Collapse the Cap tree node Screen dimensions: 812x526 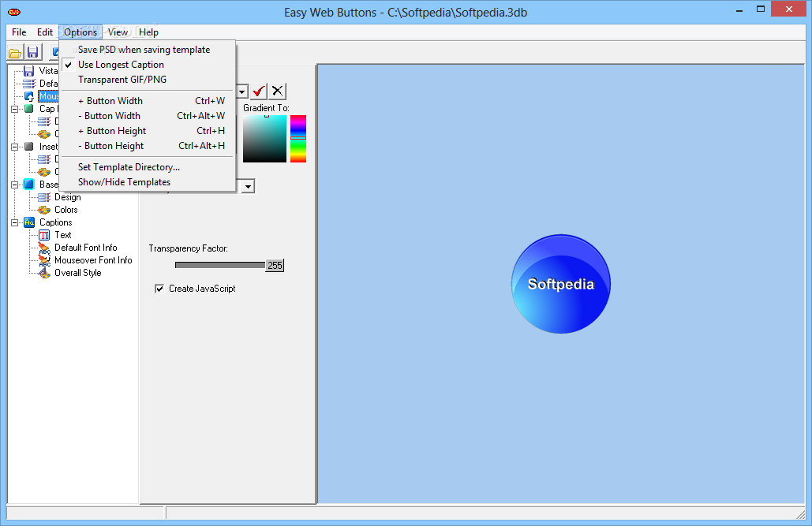(15, 109)
